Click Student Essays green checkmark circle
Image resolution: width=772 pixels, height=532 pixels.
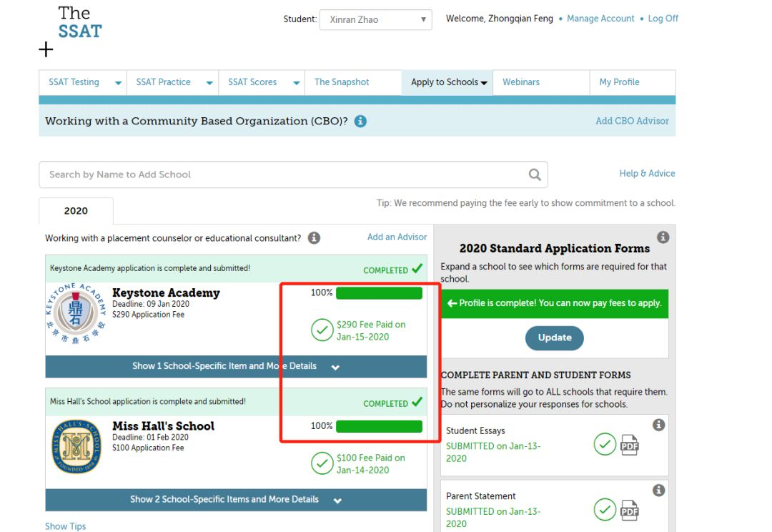click(x=605, y=445)
